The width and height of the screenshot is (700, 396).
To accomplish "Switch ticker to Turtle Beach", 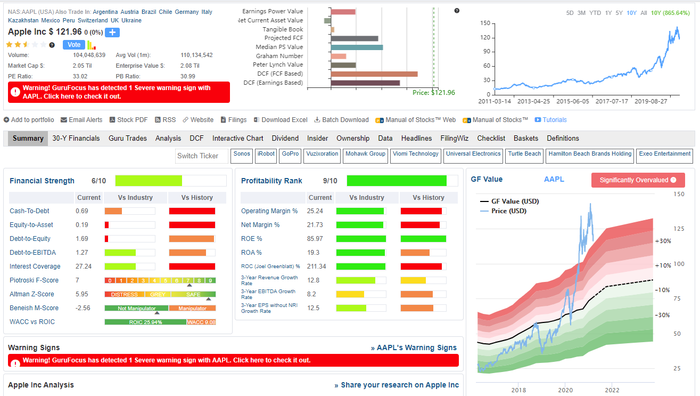I will [525, 155].
